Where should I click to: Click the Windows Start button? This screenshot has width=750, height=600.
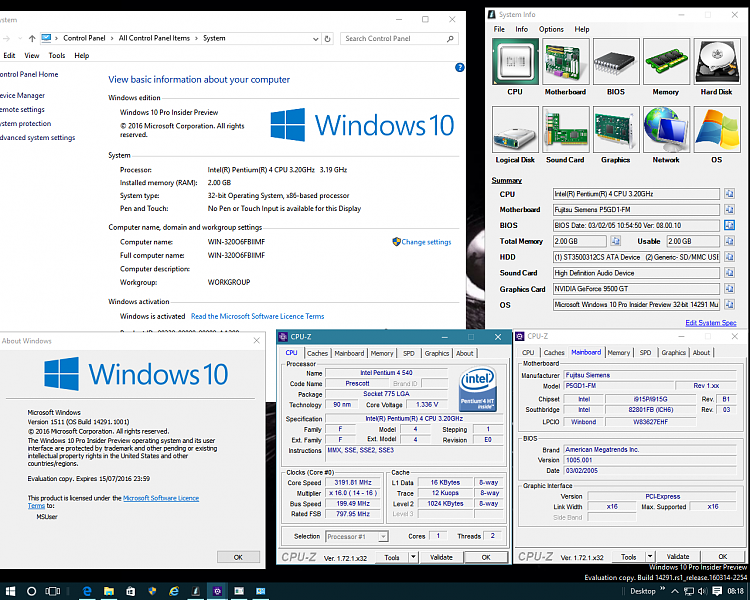pyautogui.click(x=10, y=591)
